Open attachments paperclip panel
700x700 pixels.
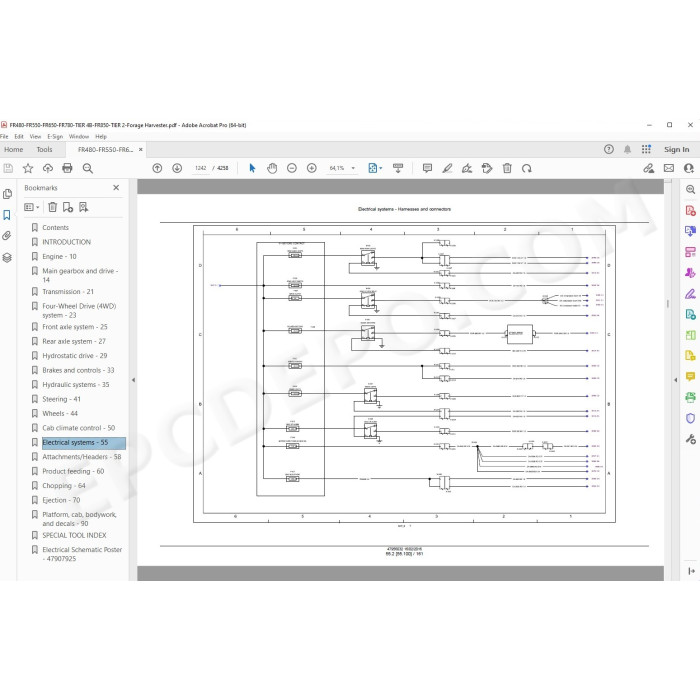coord(7,236)
